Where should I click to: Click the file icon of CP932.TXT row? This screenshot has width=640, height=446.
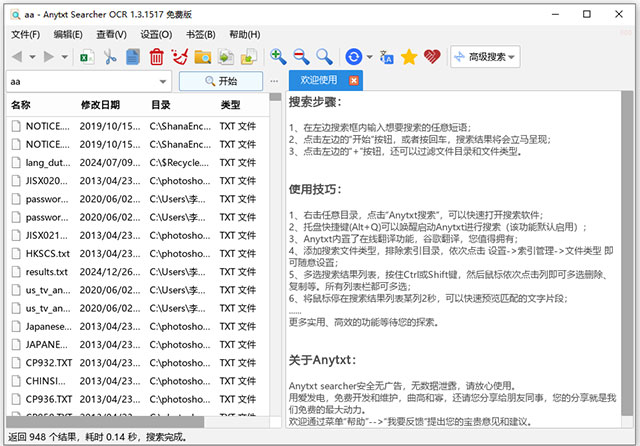coord(16,363)
